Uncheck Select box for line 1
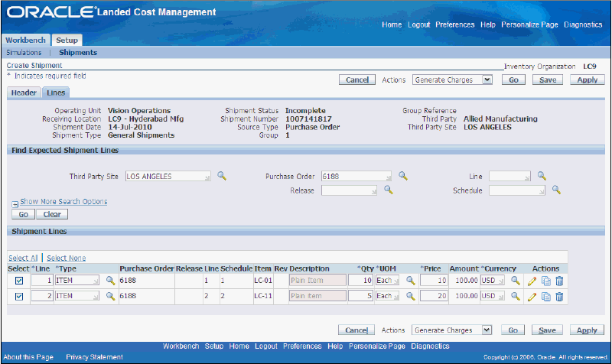 point(18,281)
